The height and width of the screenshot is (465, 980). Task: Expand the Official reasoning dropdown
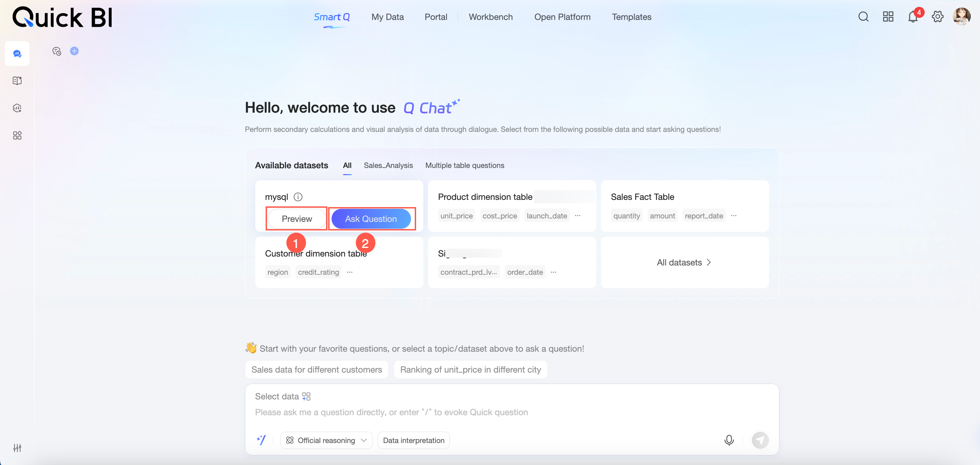pyautogui.click(x=326, y=440)
